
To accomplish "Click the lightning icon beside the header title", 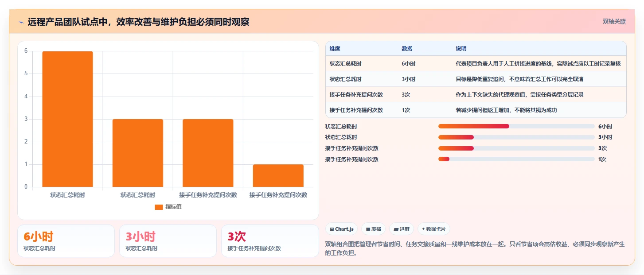I will point(21,22).
